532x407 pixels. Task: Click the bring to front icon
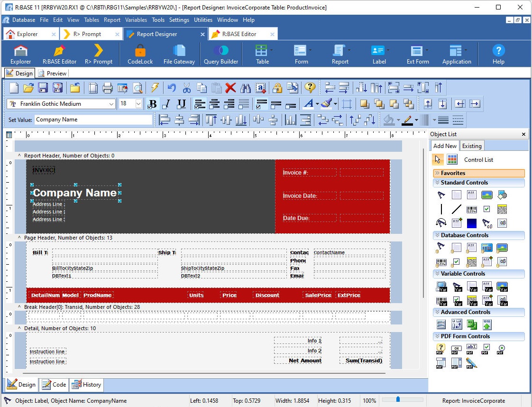(x=365, y=104)
